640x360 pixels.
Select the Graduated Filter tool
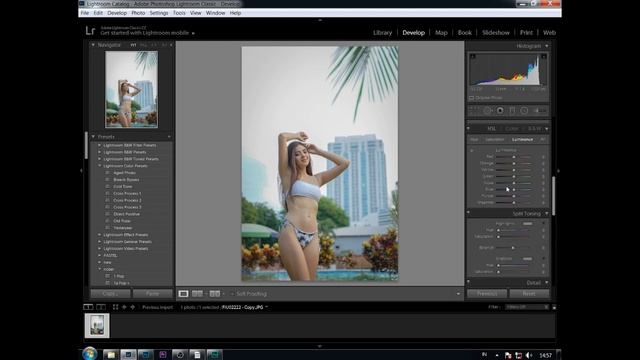point(512,111)
